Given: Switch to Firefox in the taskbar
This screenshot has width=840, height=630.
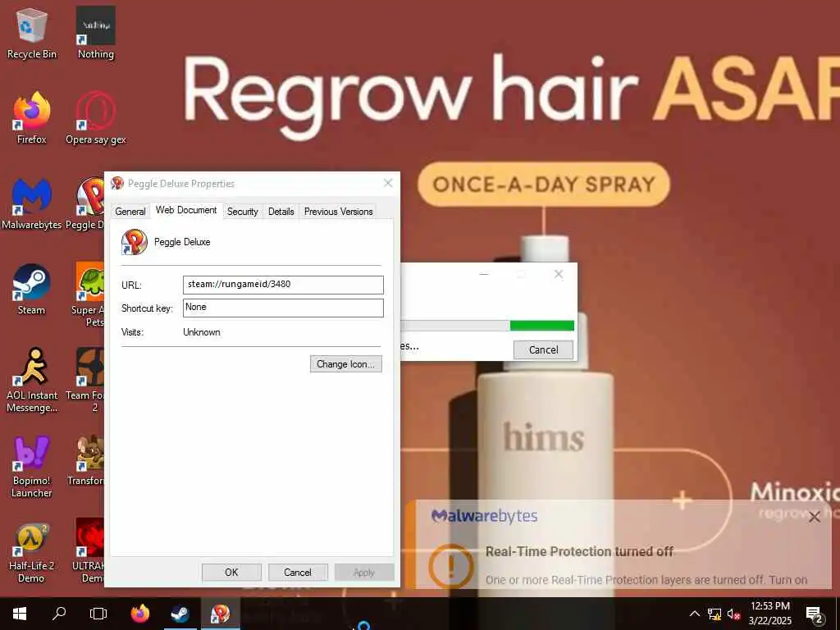Looking at the screenshot, I should click(140, 614).
